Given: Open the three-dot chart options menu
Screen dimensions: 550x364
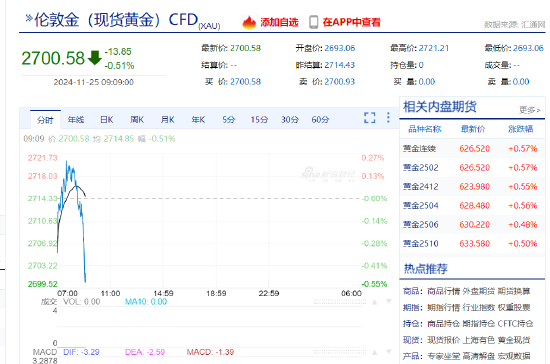Looking at the screenshot, I should (x=388, y=117).
